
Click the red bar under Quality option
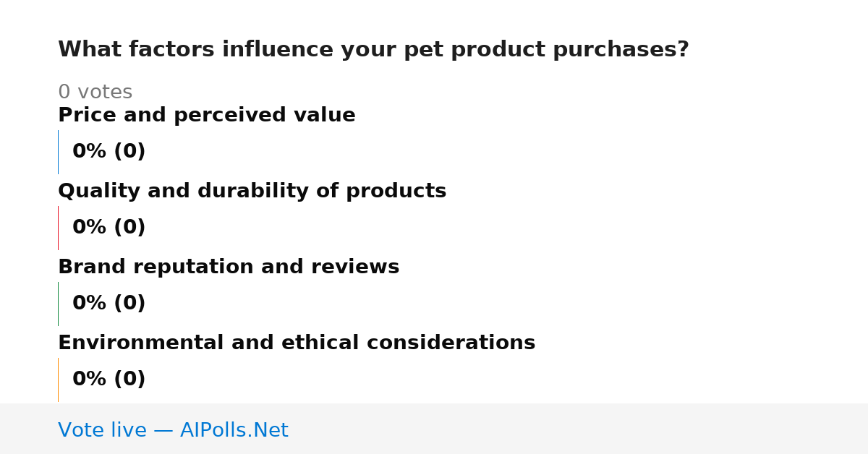coord(58,228)
